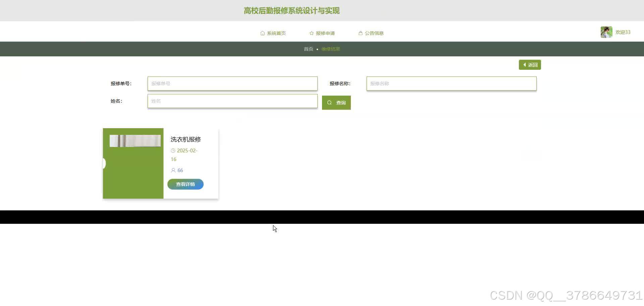The image size is (644, 306).
Task: Select the star icon next to 报修申请
Action: click(x=311, y=33)
